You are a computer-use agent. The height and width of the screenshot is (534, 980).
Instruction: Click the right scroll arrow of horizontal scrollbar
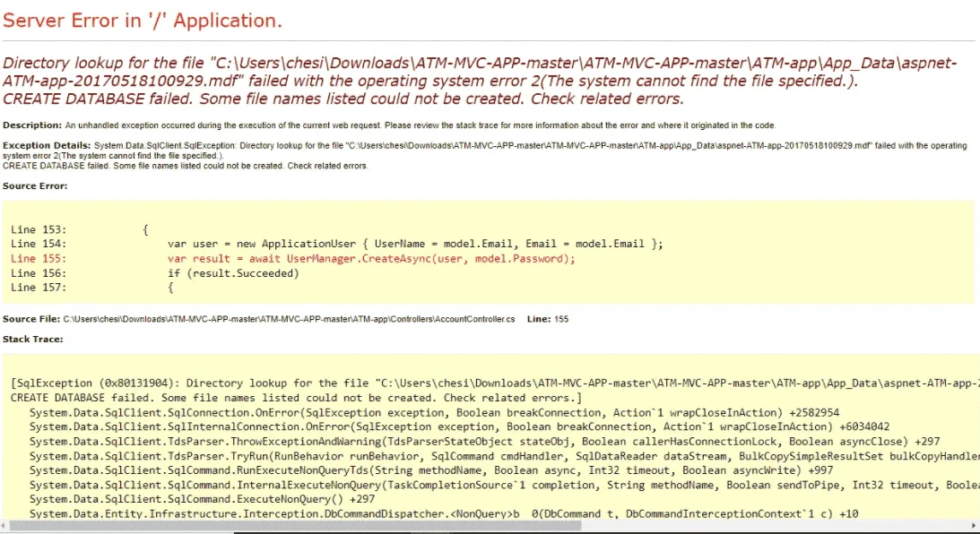click(975, 526)
